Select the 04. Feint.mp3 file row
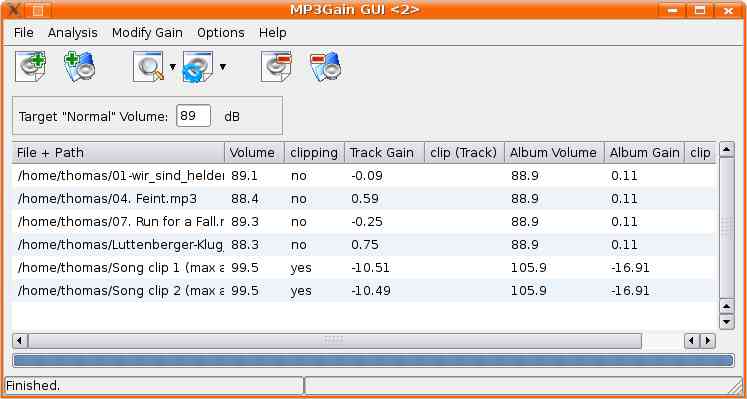The width and height of the screenshot is (747, 399). pyautogui.click(x=363, y=199)
